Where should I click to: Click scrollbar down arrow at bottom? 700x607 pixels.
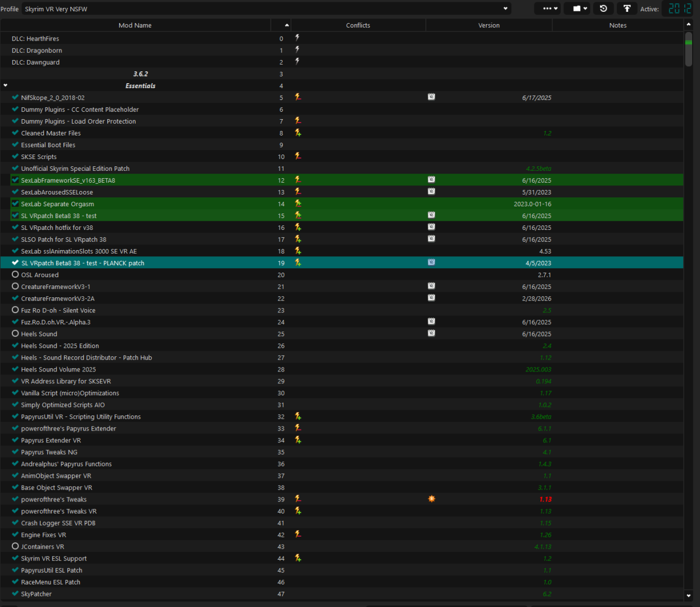tap(688, 596)
